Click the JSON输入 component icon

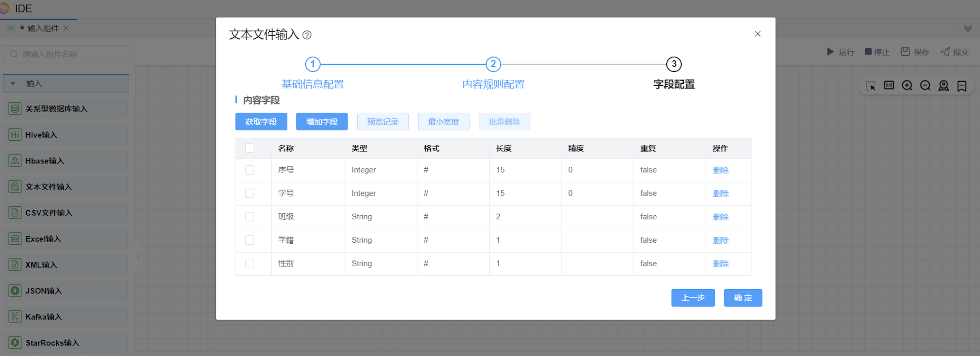click(x=15, y=291)
